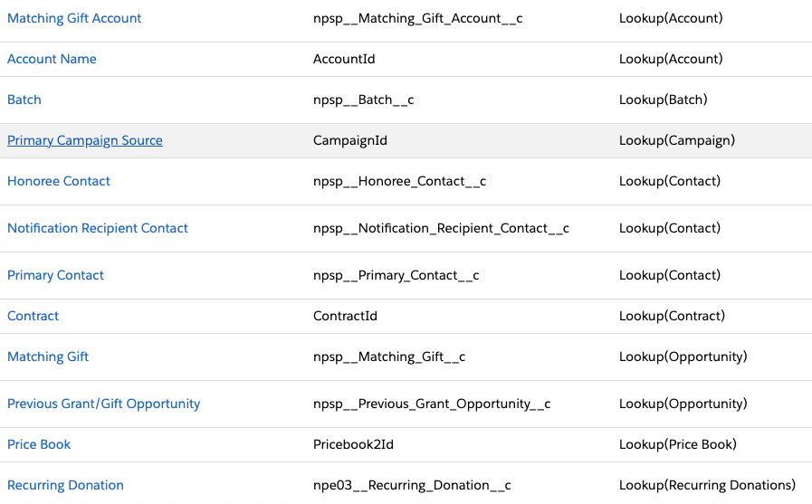Screen dimensions: 812x504
Task: Click Lookup(Account) in the Account Name row
Action: pos(671,59)
